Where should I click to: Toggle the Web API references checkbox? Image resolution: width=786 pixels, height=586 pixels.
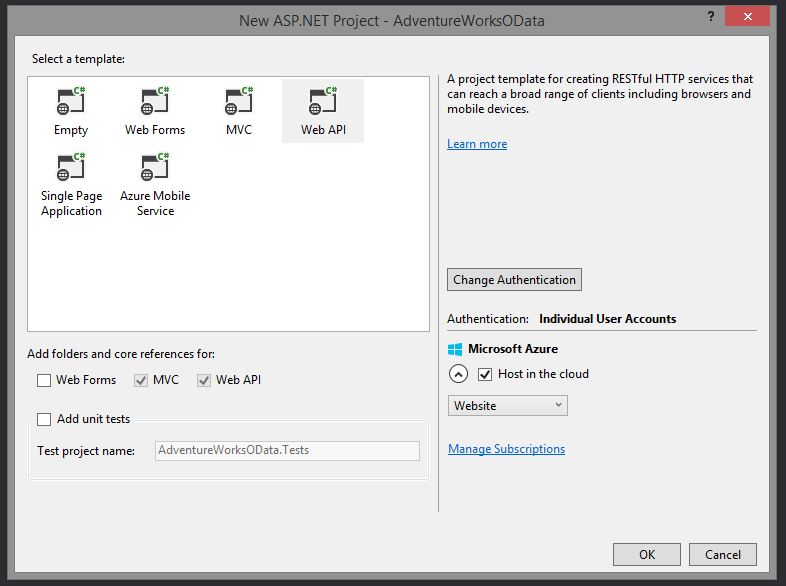tap(204, 380)
